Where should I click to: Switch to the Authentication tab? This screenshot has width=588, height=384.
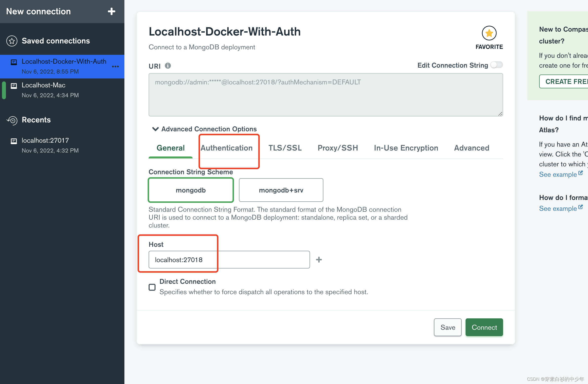coord(227,148)
